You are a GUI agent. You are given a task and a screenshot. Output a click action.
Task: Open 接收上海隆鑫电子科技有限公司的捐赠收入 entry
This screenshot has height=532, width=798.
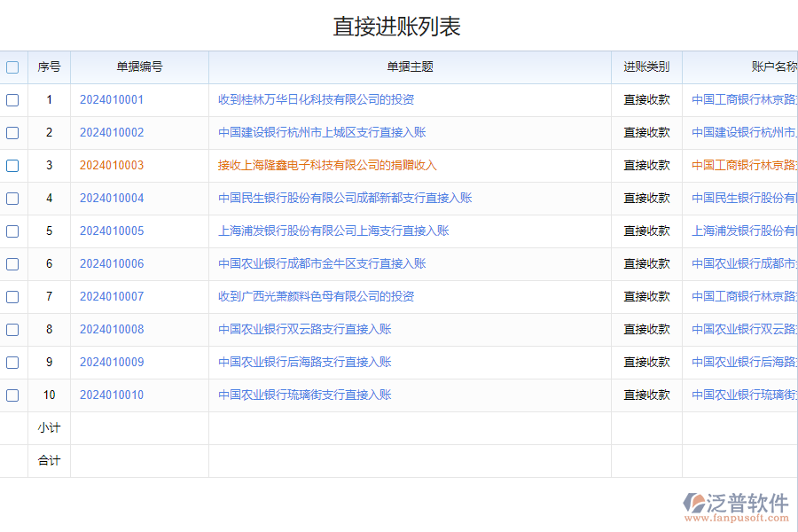(327, 166)
